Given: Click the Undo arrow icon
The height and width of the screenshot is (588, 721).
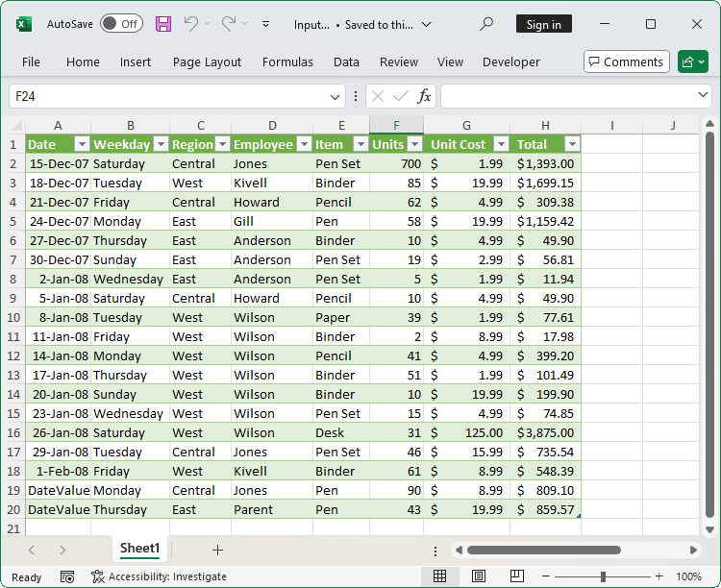Looking at the screenshot, I should [191, 24].
